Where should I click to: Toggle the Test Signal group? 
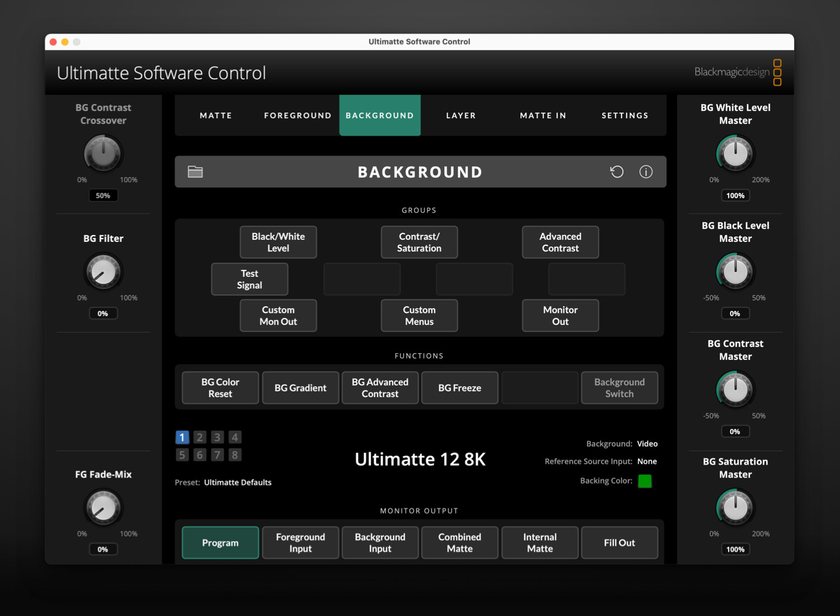tap(249, 279)
